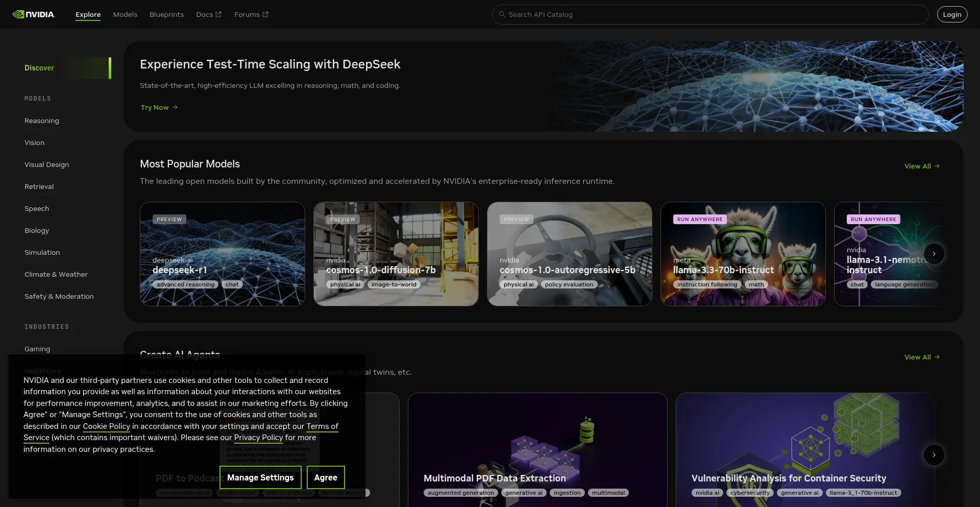Click the nvidia ai tag

pyautogui.click(x=707, y=493)
